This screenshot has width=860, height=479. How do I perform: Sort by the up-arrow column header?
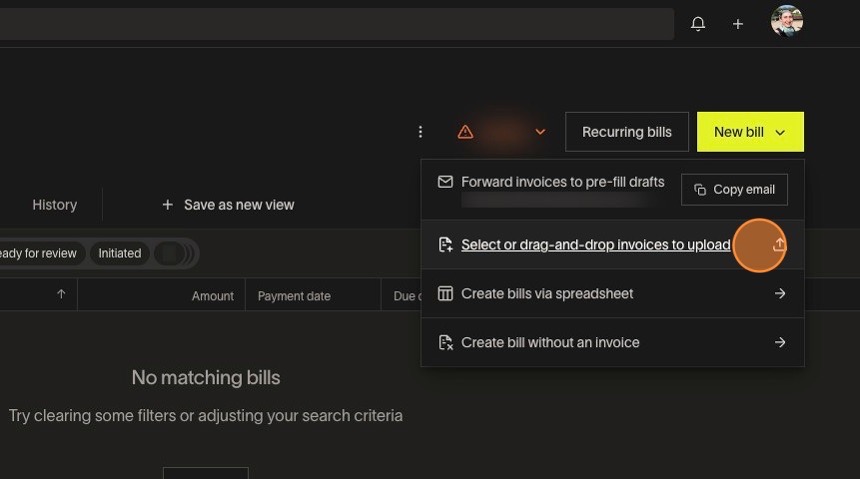tap(61, 295)
